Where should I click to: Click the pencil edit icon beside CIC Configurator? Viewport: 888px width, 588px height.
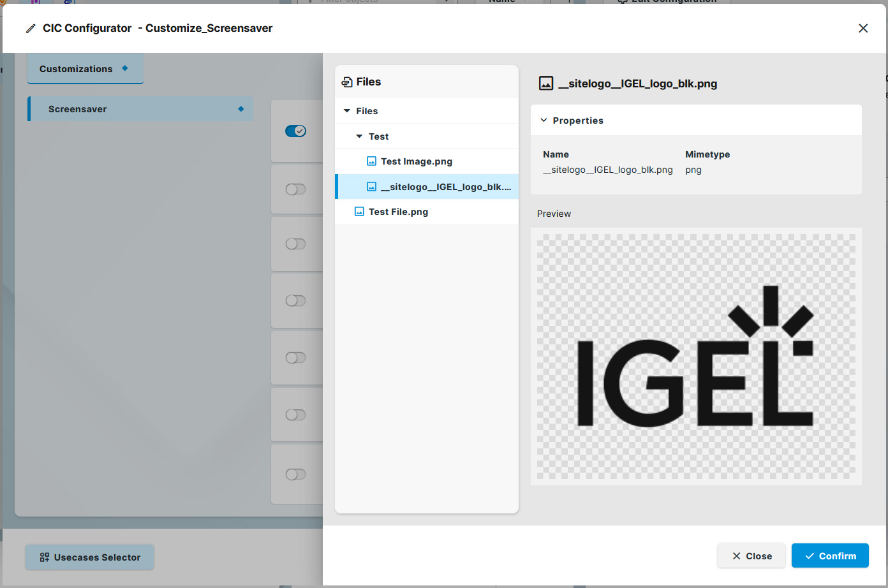31,29
